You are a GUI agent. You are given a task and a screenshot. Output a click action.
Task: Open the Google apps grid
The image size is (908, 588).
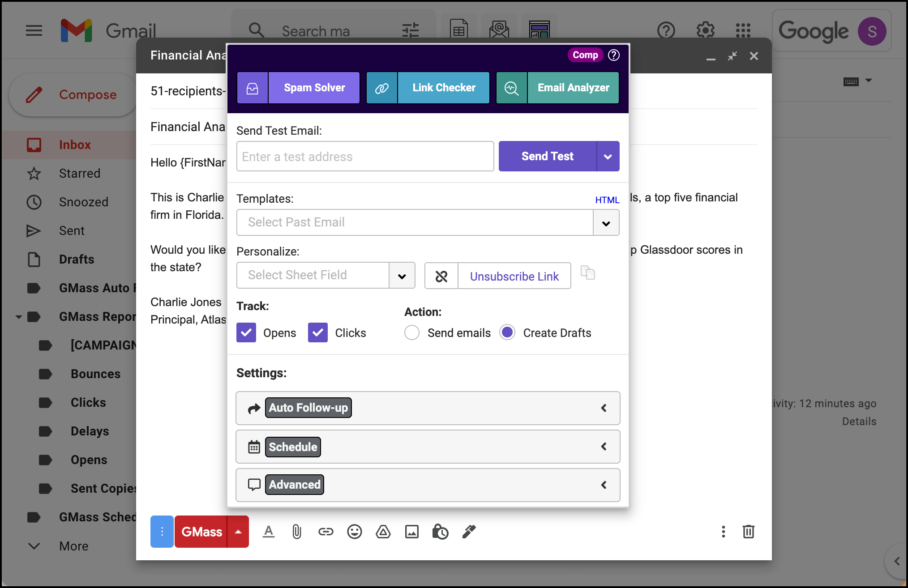(x=743, y=30)
